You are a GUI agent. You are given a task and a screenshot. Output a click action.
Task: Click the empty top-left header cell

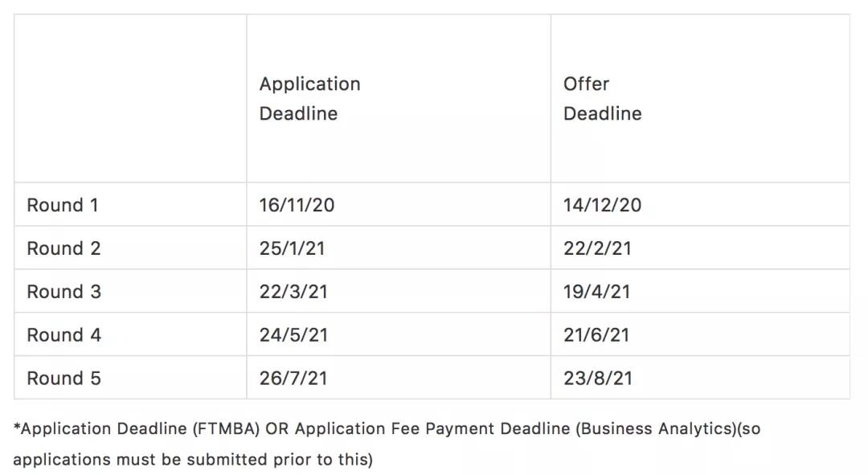coord(130,99)
